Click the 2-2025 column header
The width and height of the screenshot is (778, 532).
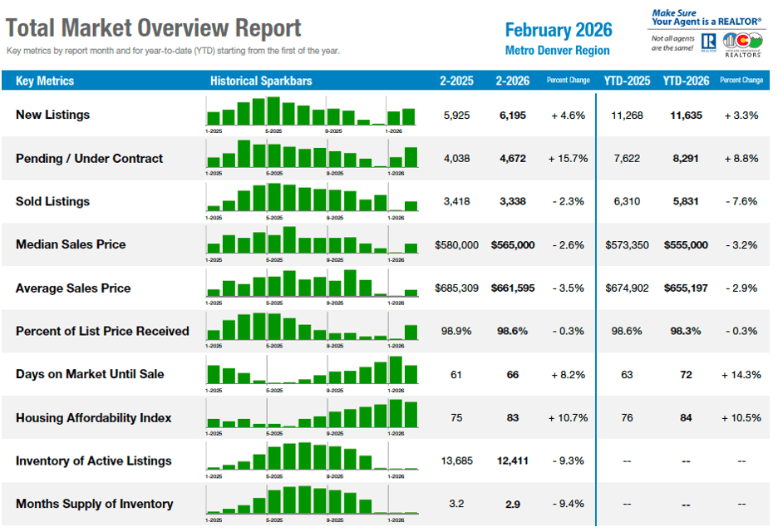pyautogui.click(x=456, y=81)
